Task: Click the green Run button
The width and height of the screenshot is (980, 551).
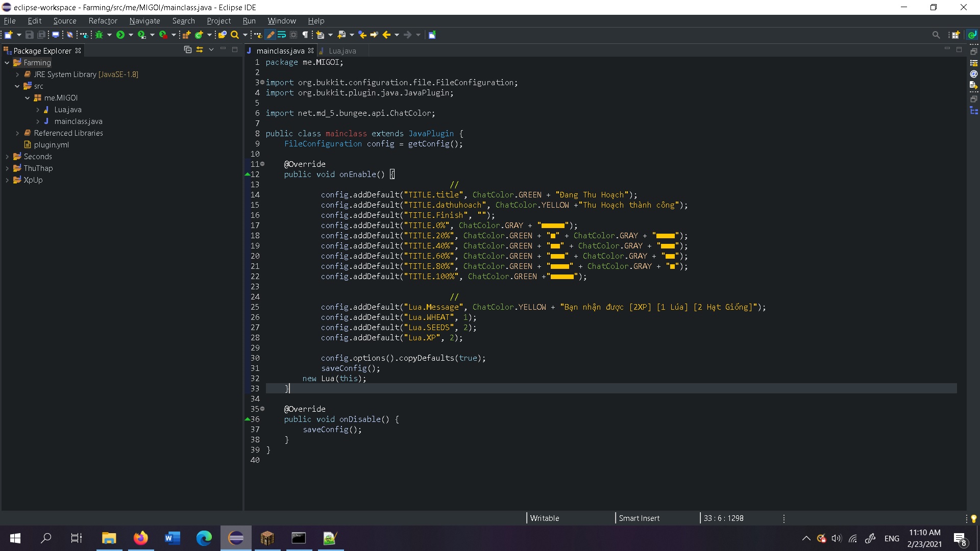Action: tap(120, 35)
